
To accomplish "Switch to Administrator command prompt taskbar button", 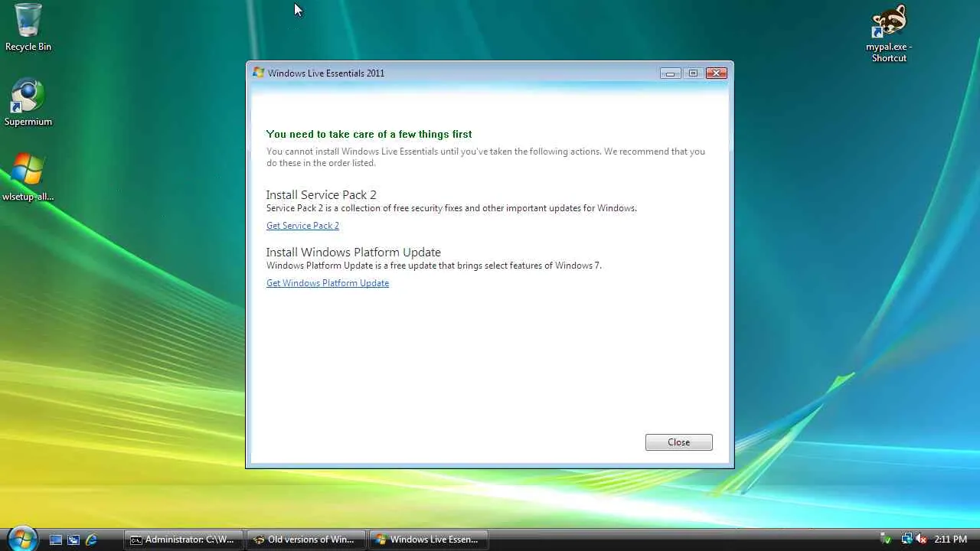I will tap(184, 540).
